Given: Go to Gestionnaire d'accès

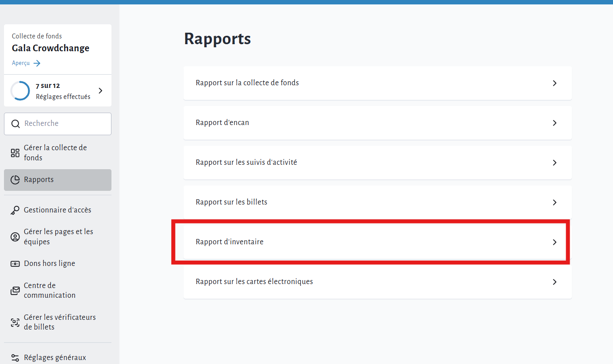Looking at the screenshot, I should [x=57, y=210].
